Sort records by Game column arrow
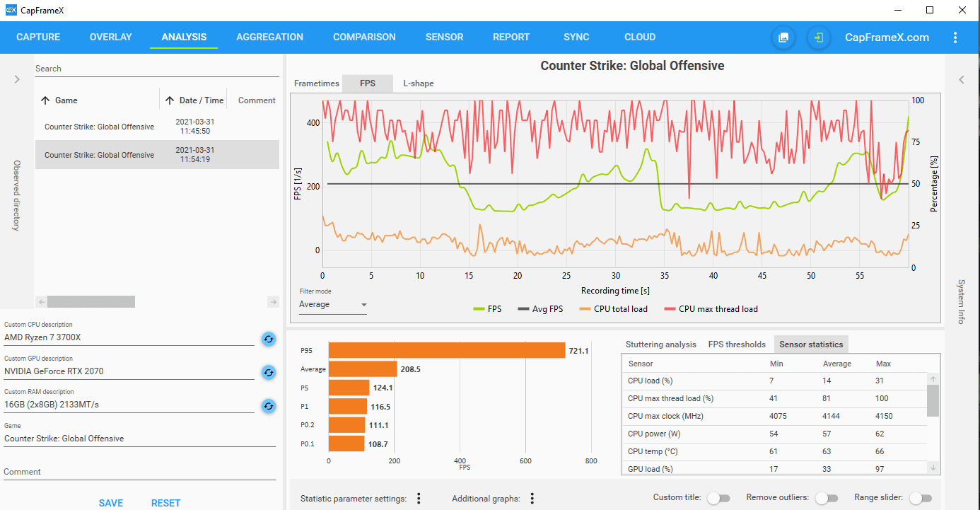This screenshot has width=980, height=510. tap(45, 100)
